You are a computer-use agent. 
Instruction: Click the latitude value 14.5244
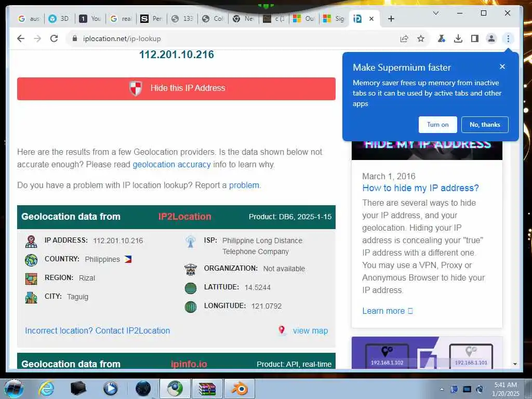pyautogui.click(x=258, y=288)
